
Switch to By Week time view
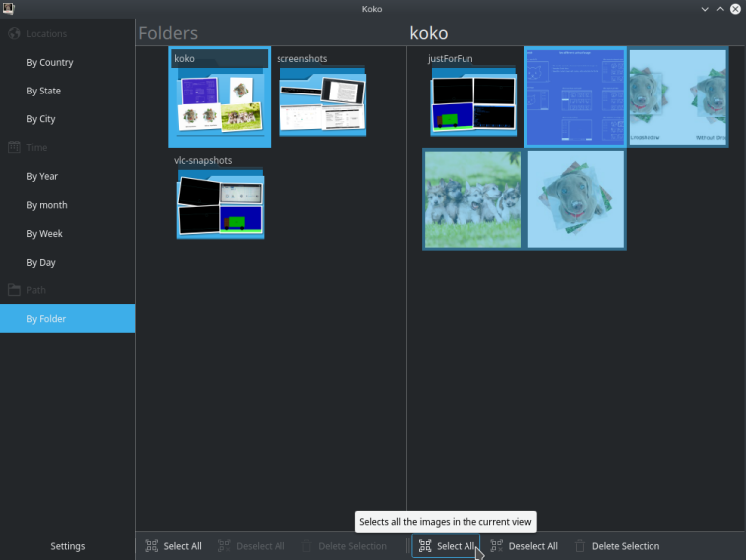tap(68, 234)
